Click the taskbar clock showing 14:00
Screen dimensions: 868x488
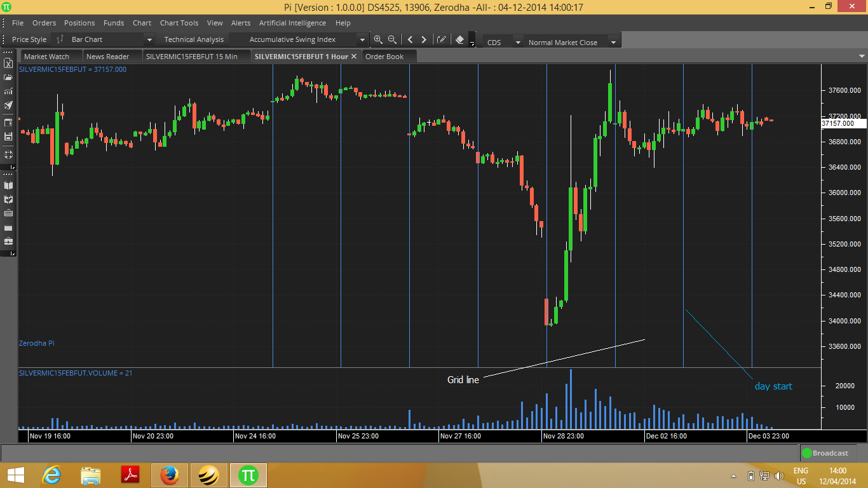pyautogui.click(x=837, y=475)
